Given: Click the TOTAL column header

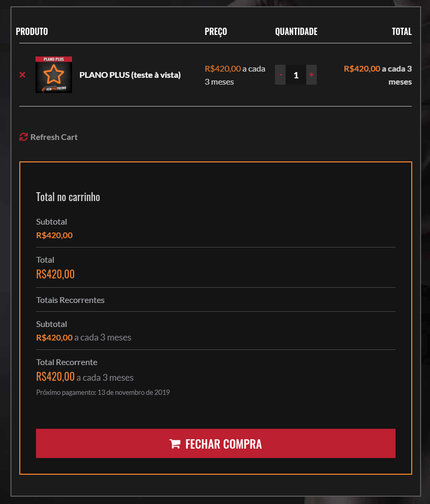Looking at the screenshot, I should [402, 31].
